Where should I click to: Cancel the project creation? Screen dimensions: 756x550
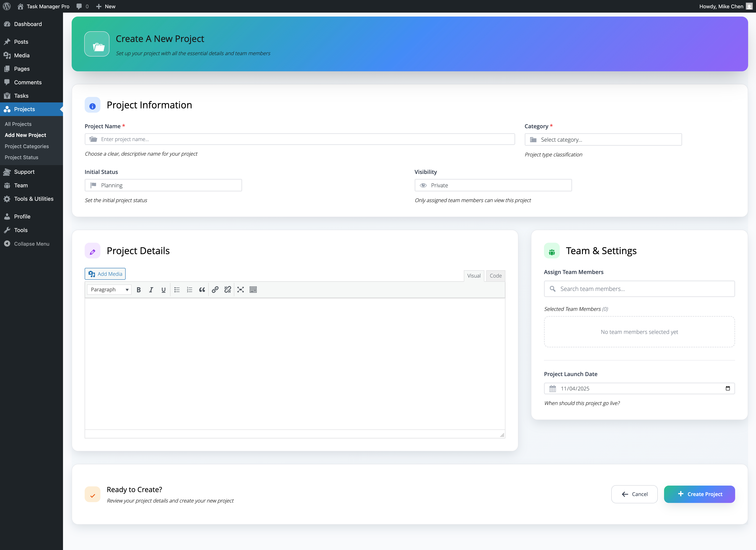tap(634, 494)
